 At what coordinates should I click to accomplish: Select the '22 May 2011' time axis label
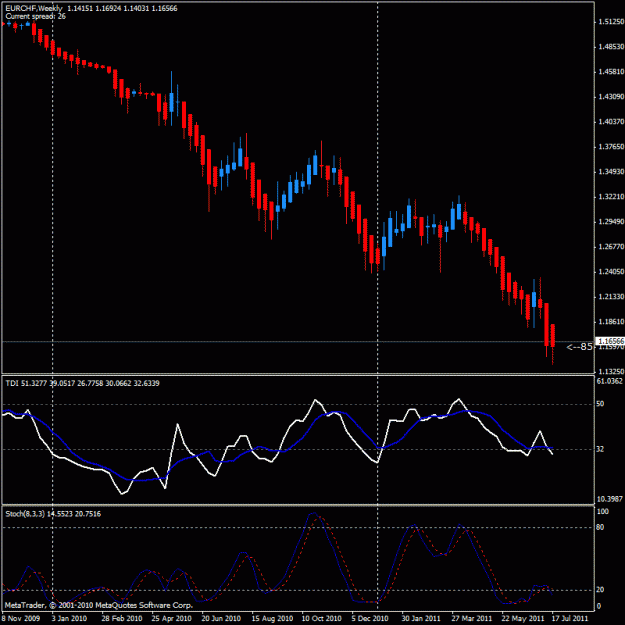pyautogui.click(x=522, y=619)
